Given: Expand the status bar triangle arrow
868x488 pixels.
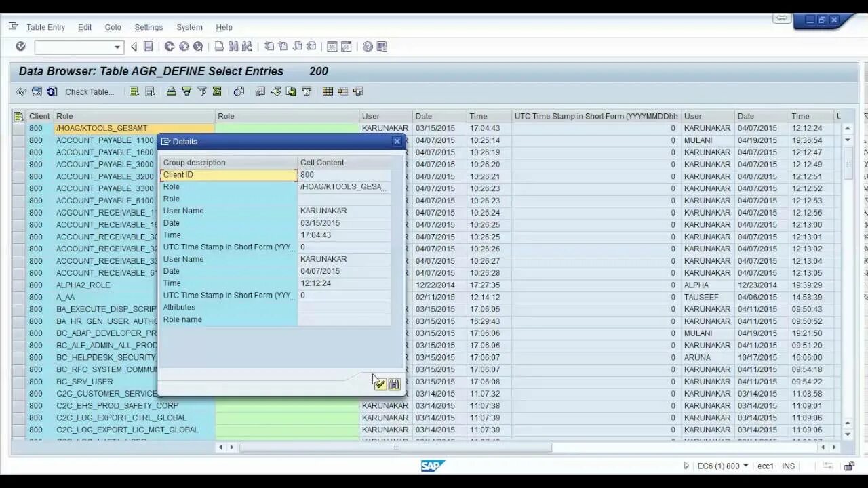Looking at the screenshot, I should (x=686, y=466).
